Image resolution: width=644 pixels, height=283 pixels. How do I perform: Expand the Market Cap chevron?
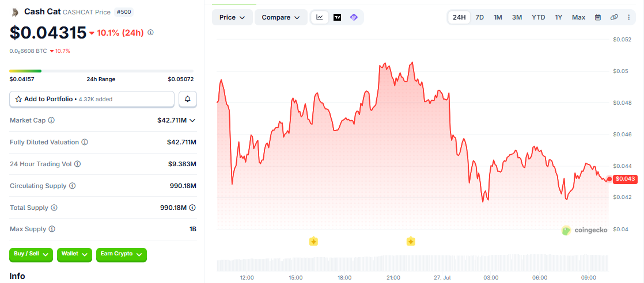[x=192, y=121]
